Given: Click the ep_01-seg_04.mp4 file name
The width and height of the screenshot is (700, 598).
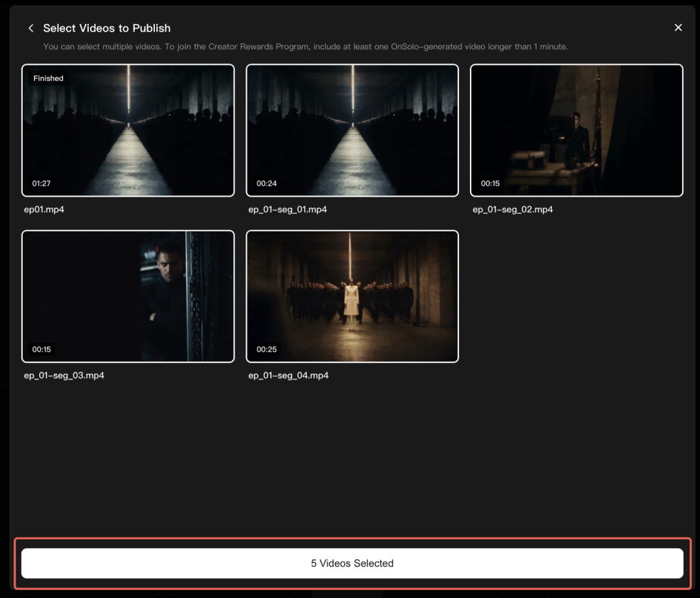Looking at the screenshot, I should click(x=288, y=375).
